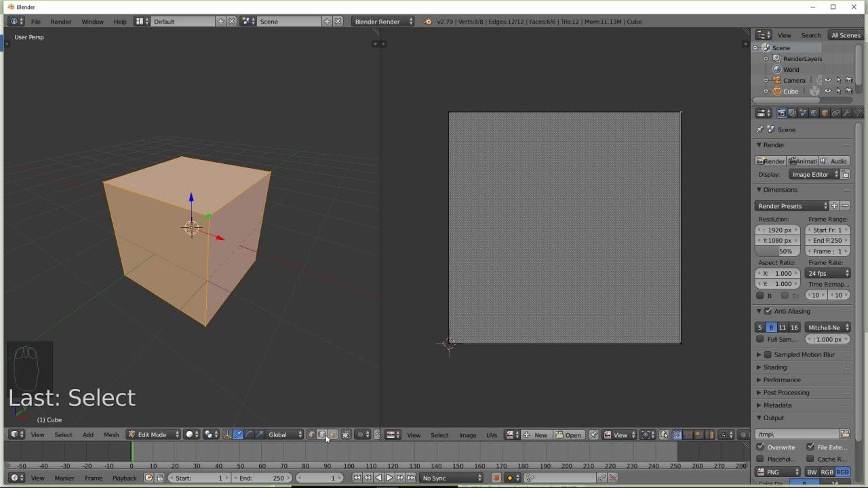The height and width of the screenshot is (488, 868).
Task: Switch to face select mode
Action: [333, 434]
